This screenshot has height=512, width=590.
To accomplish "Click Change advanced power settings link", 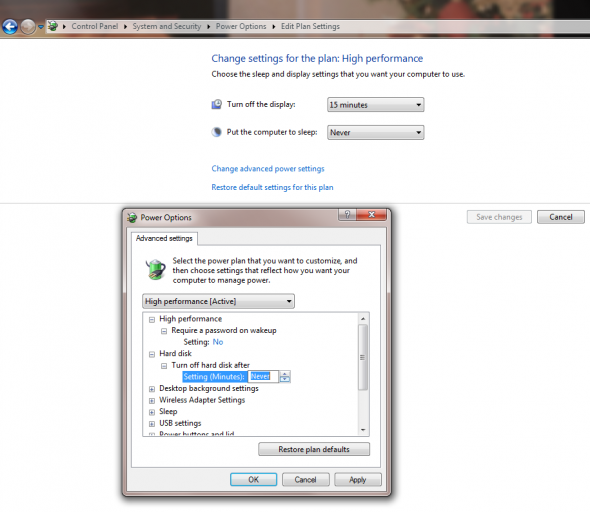I will (268, 169).
